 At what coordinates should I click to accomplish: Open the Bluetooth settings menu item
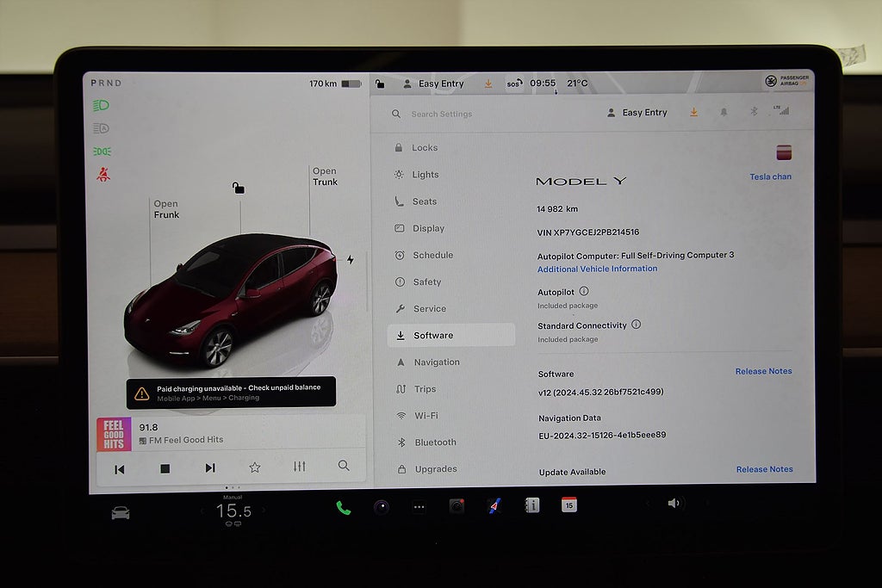pyautogui.click(x=435, y=443)
